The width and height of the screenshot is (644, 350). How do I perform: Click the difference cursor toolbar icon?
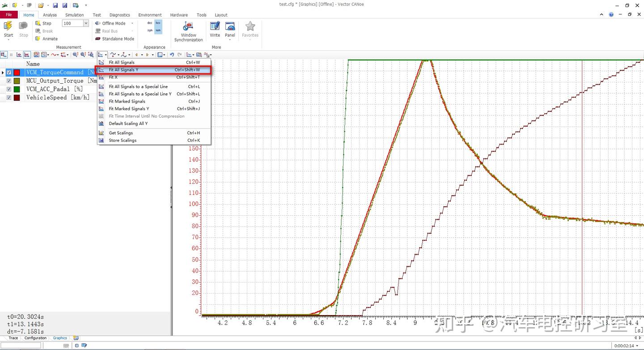tap(26, 55)
